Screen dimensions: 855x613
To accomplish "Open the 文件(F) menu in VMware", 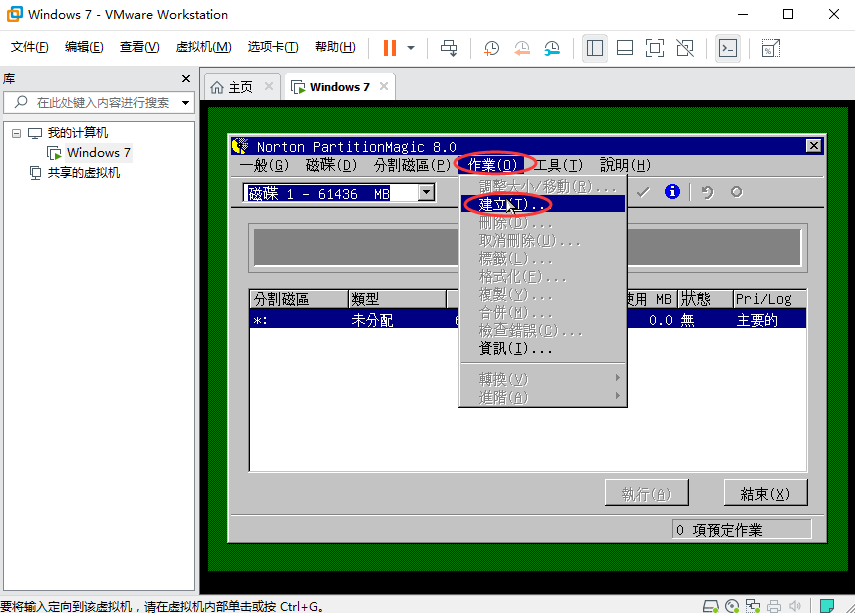I will coord(29,47).
